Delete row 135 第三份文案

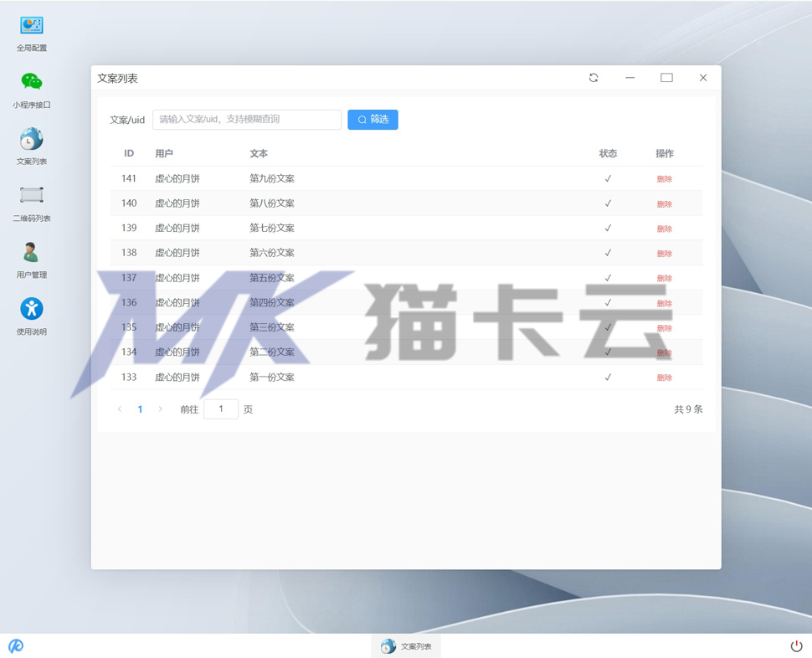pyautogui.click(x=665, y=328)
